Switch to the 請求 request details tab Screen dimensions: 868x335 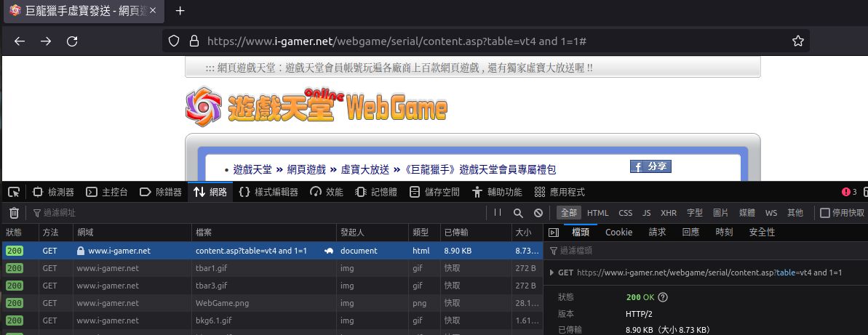pos(657,233)
